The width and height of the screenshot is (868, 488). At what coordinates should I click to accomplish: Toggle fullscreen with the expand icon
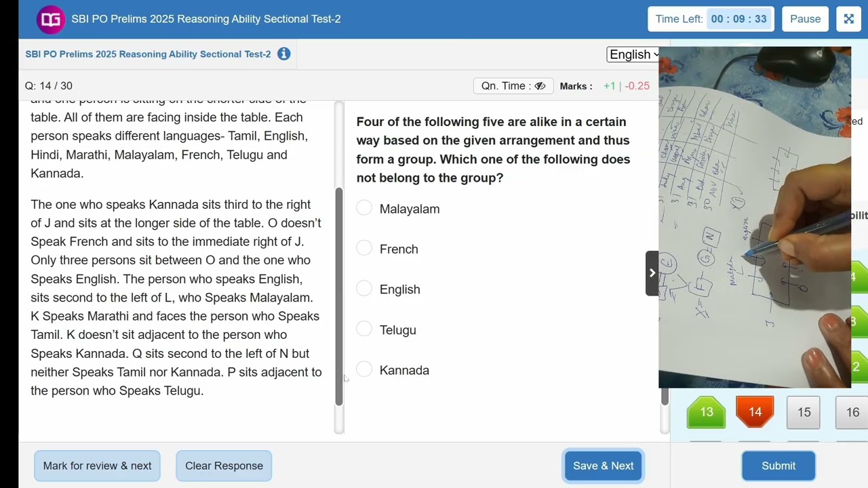[849, 19]
